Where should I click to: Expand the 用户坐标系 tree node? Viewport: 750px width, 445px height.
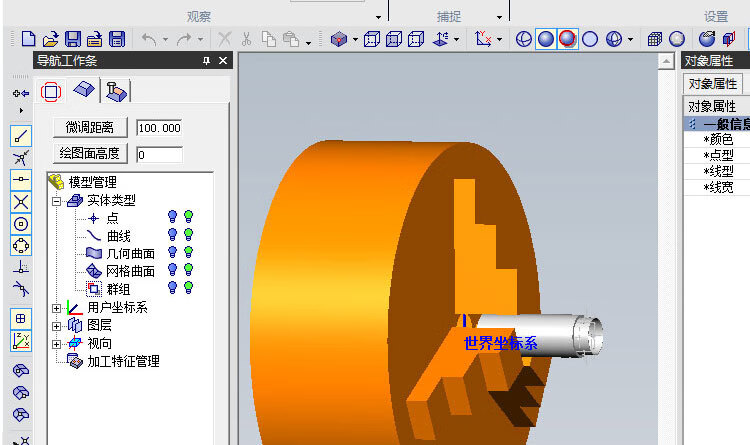[x=56, y=308]
